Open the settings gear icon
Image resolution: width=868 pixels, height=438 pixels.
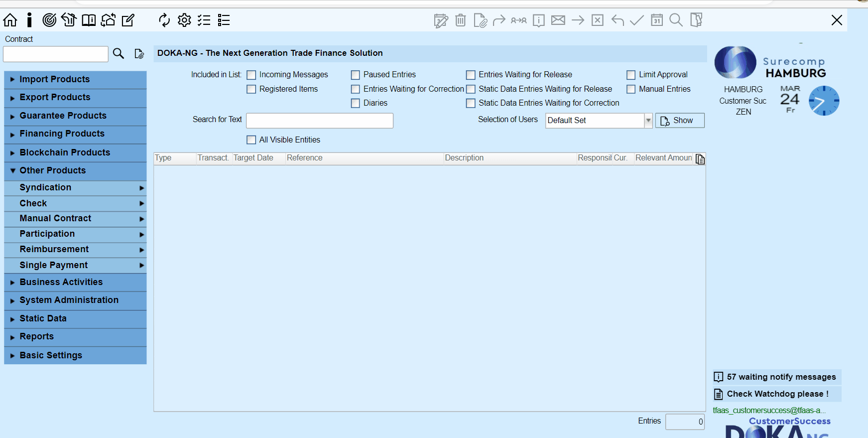click(x=184, y=20)
